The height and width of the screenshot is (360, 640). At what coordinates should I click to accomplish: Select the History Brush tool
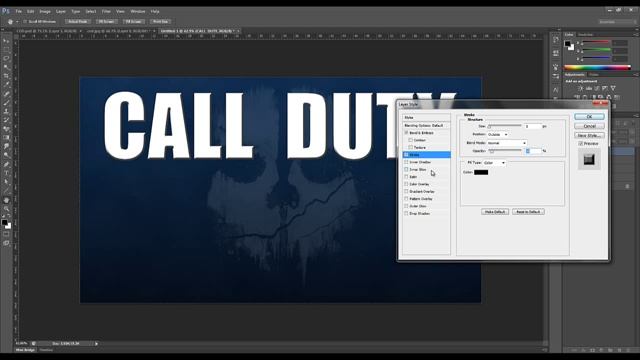[x=6, y=120]
